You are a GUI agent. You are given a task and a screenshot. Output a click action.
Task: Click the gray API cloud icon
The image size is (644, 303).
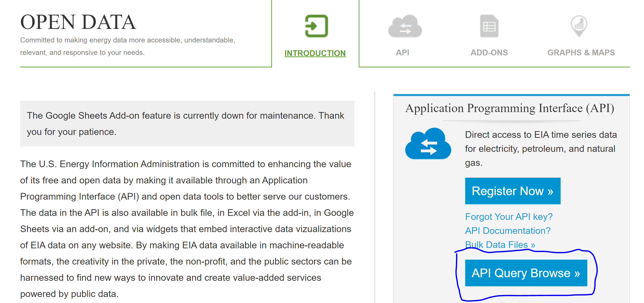click(405, 26)
